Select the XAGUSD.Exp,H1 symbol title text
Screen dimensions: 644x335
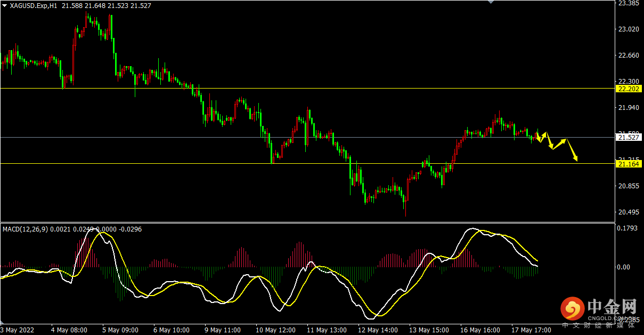pyautogui.click(x=34, y=6)
